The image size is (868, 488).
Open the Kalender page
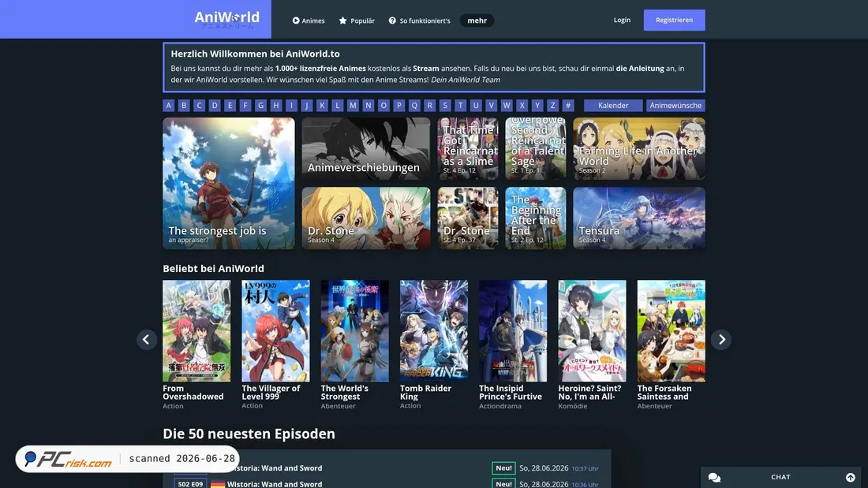613,105
